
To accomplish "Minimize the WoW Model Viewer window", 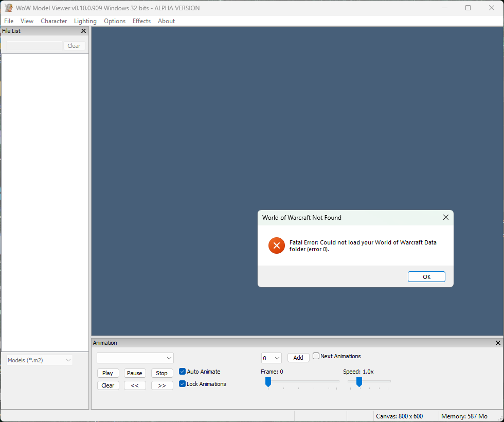I will point(445,8).
